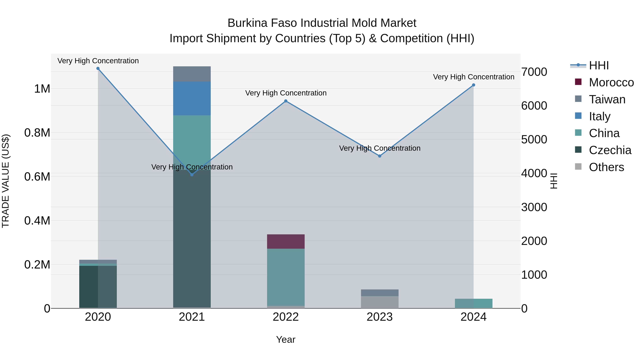
Task: Click the 7000 right axis tick label
Action: point(534,72)
